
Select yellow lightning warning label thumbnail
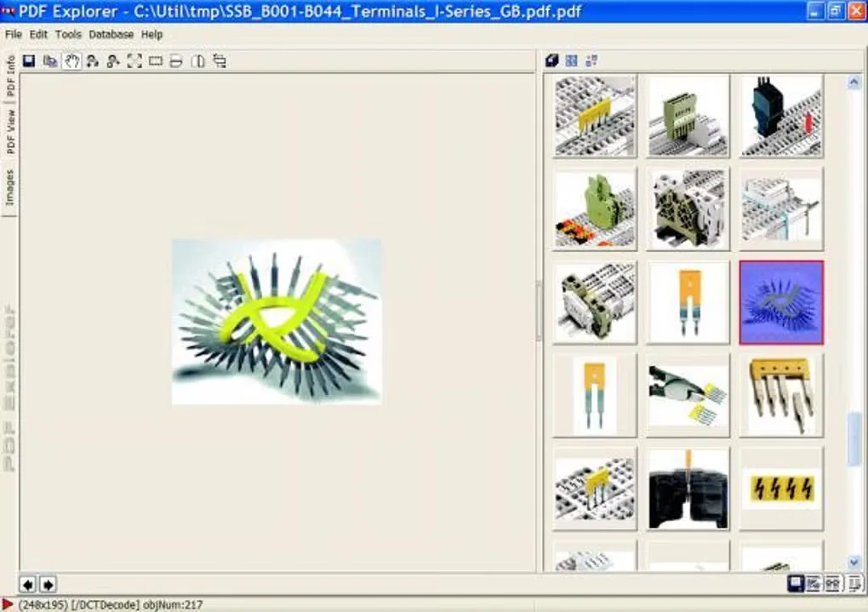coord(781,489)
